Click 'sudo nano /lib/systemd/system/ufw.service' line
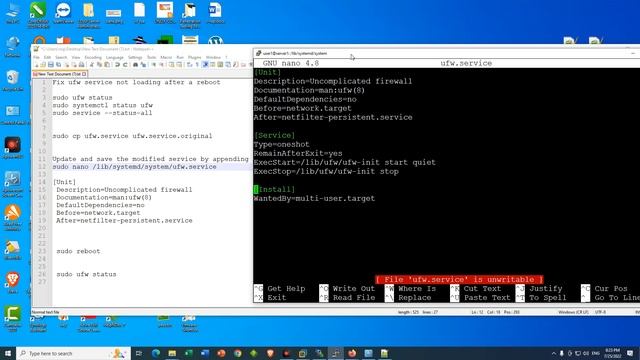 click(134, 167)
